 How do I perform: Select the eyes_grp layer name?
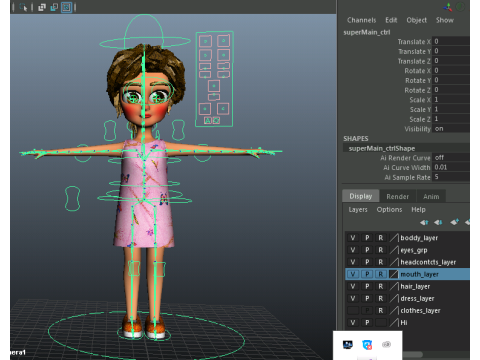[414, 250]
